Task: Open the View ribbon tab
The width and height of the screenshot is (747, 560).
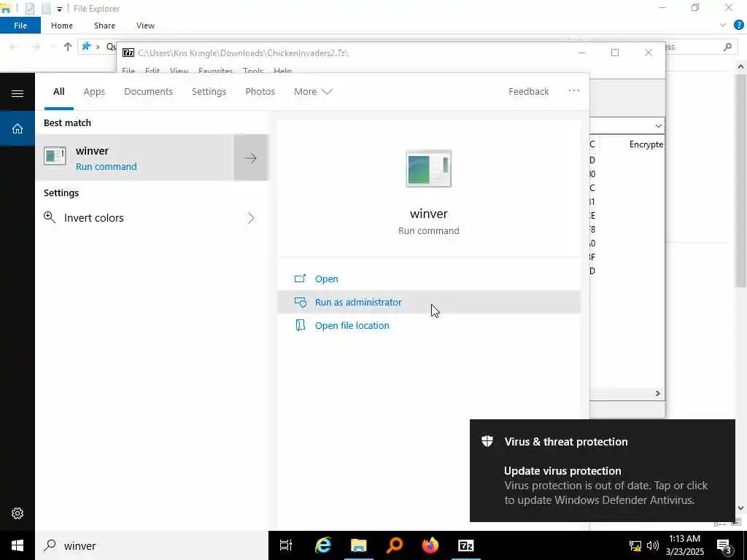Action: [x=145, y=26]
